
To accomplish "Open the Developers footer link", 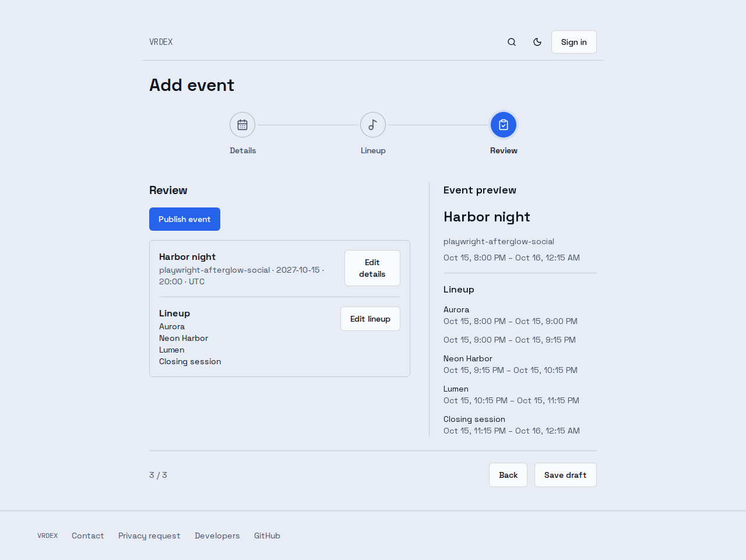I will tap(217, 536).
